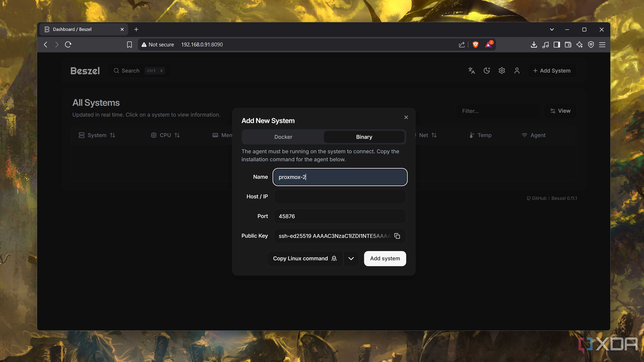
Task: Click into the Host / IP field
Action: tap(340, 197)
